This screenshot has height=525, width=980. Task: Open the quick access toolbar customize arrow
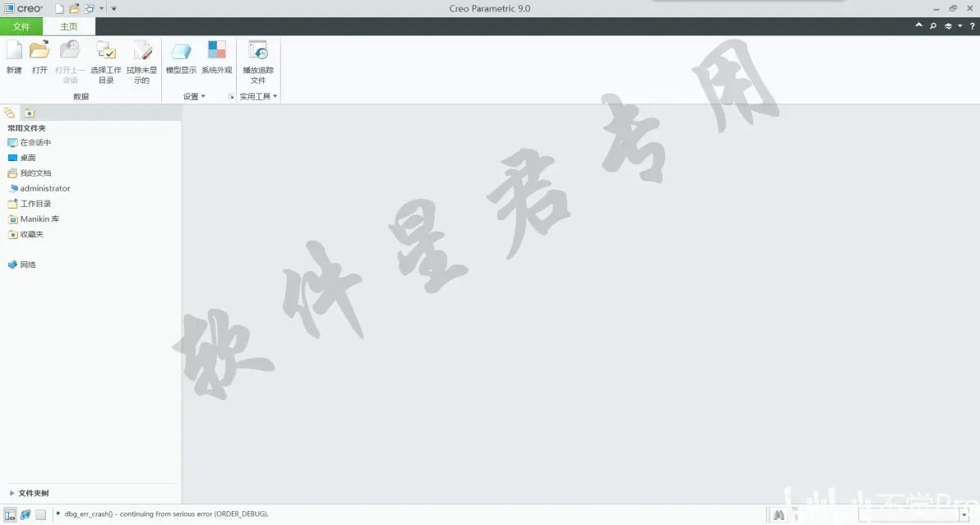[x=113, y=9]
